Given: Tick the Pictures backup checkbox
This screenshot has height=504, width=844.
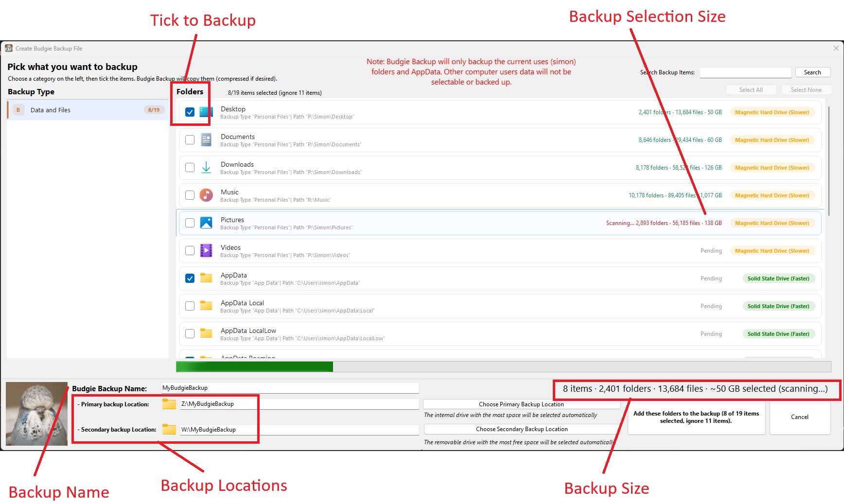Looking at the screenshot, I should pos(190,223).
